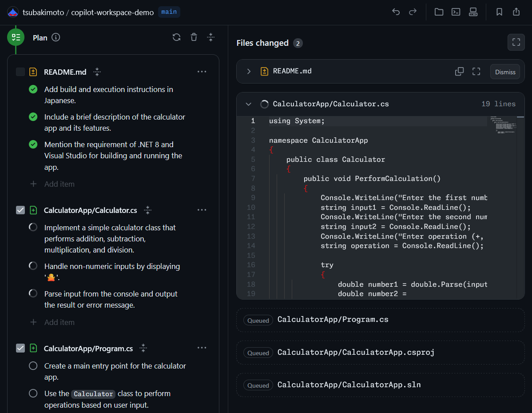Open the copilot-workspace-demo repository link
532x413 pixels.
(x=112, y=12)
